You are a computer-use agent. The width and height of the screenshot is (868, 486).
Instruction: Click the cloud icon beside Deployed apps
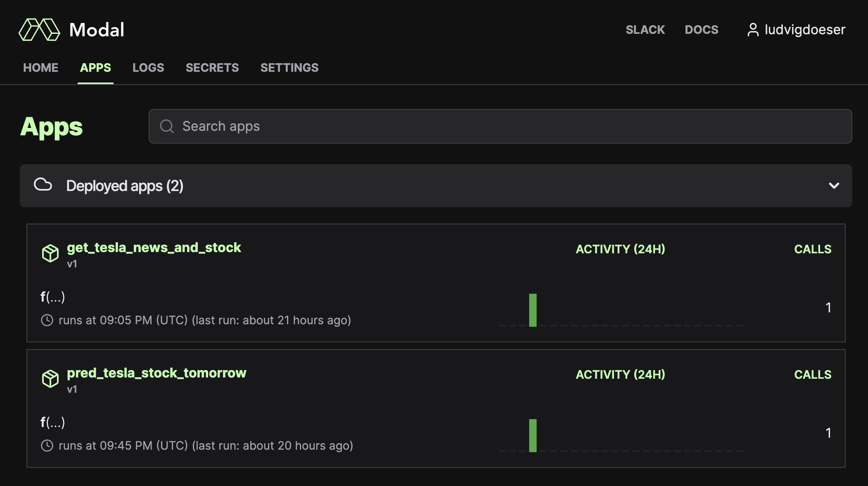[43, 185]
